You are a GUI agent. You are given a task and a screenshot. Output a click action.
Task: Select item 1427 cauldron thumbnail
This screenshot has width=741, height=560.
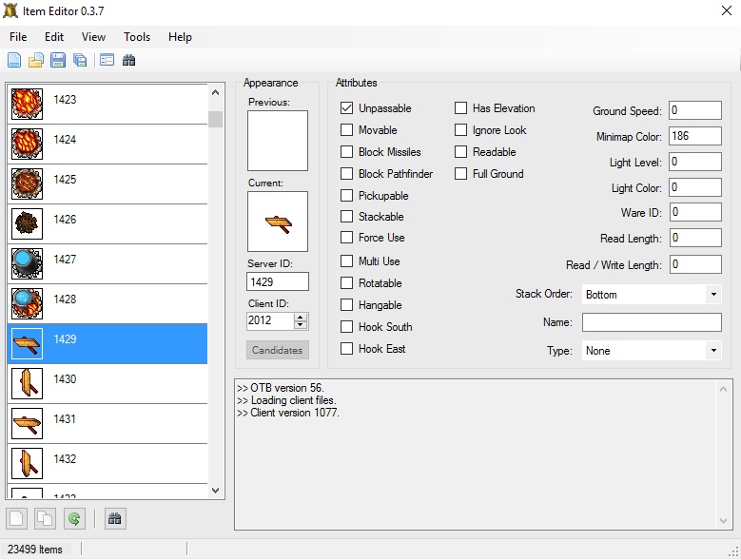(27, 263)
